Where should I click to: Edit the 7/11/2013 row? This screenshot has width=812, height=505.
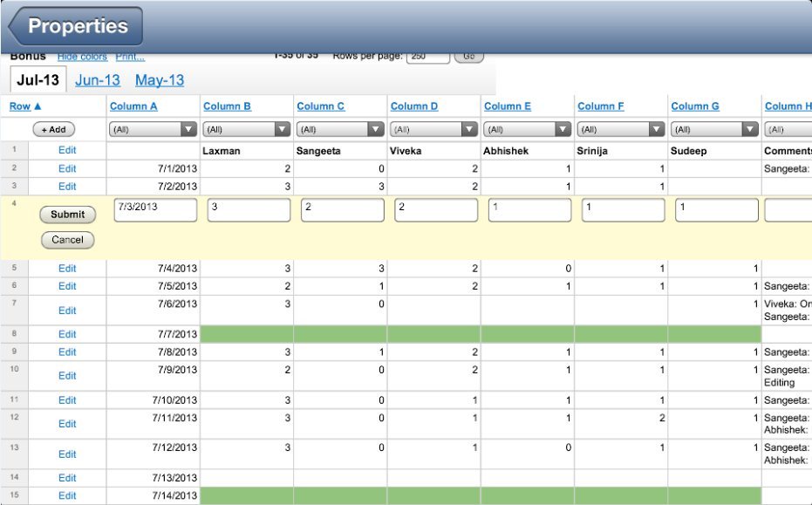pos(67,424)
